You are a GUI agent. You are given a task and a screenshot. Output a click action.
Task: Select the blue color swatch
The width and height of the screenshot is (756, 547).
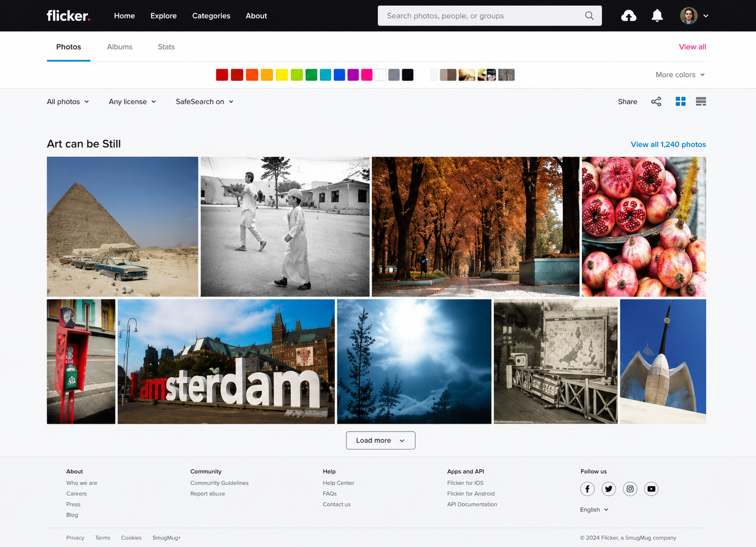click(x=339, y=75)
